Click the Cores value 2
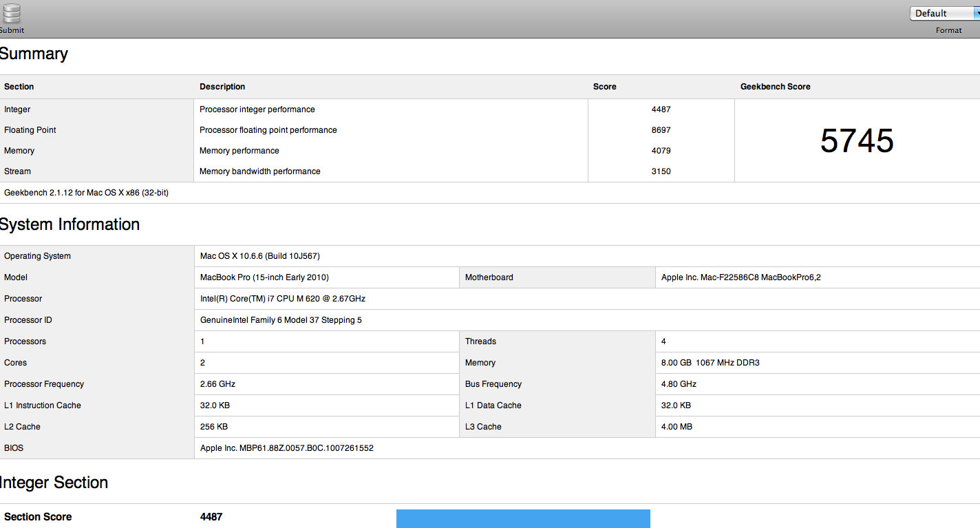The height and width of the screenshot is (528, 980). click(202, 363)
